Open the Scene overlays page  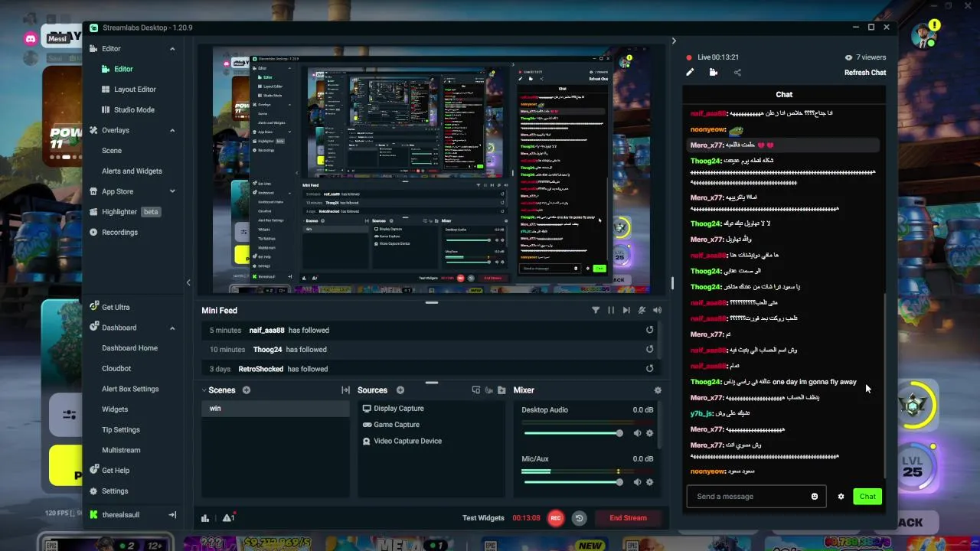(x=112, y=151)
